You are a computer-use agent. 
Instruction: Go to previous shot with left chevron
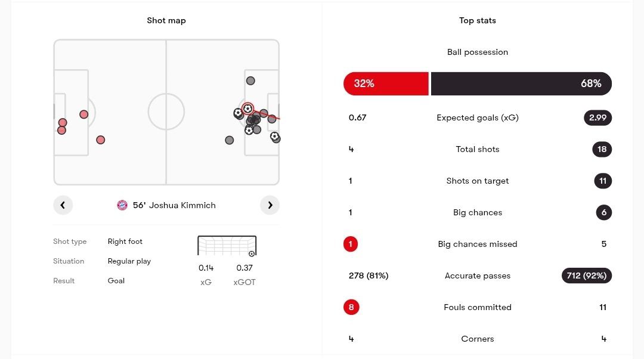[63, 205]
